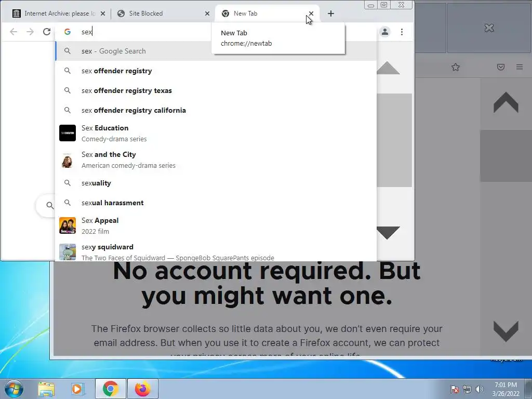This screenshot has height=399, width=532.
Task: Launch Windows Media Player from taskbar
Action: click(77, 389)
